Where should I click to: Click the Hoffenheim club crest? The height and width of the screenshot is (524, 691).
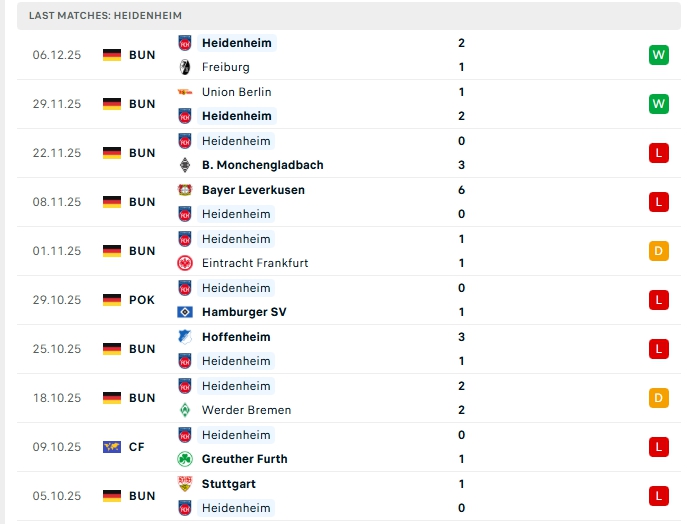(184, 338)
